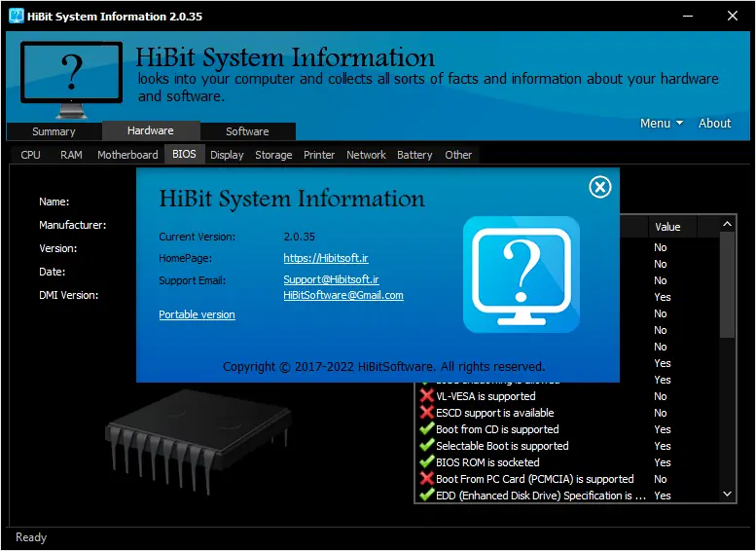Click green check beside EDD Specification row
Viewport: 756px width, 551px height.
[427, 496]
